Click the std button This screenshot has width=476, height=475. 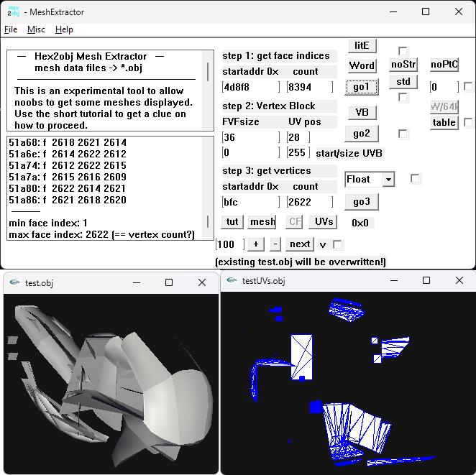(x=403, y=82)
